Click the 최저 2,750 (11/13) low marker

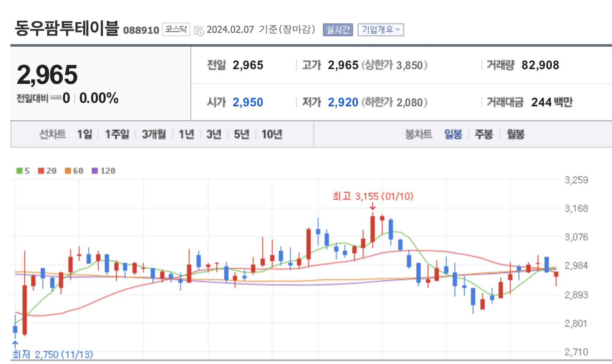click(52, 354)
